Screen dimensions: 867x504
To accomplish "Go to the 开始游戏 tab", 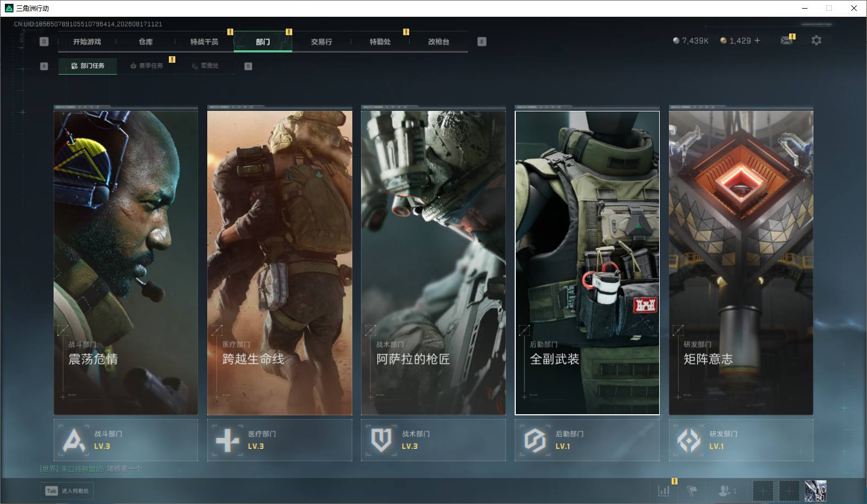I will tap(87, 42).
